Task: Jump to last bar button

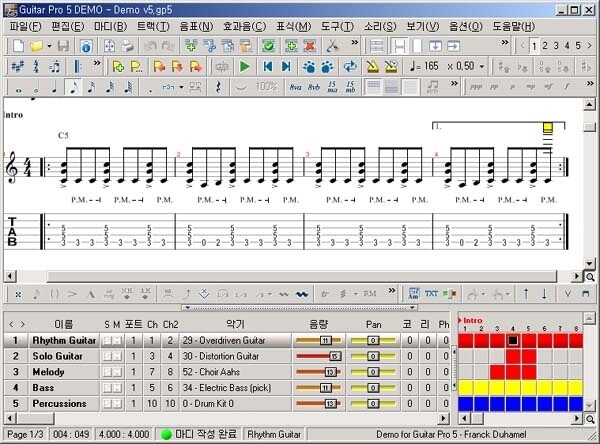Action: pyautogui.click(x=286, y=67)
